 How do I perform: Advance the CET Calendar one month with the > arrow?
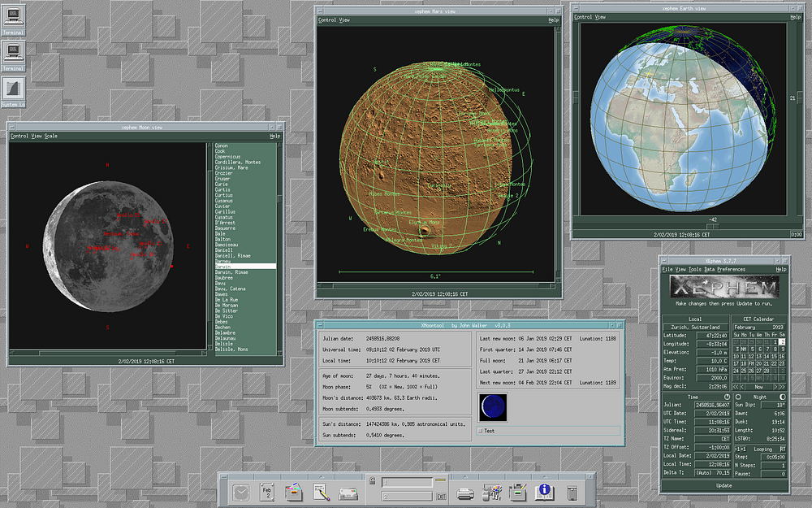tap(775, 387)
